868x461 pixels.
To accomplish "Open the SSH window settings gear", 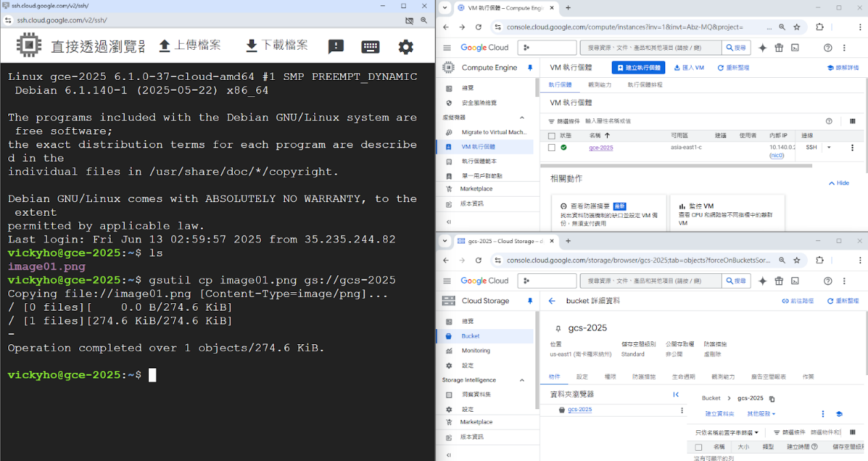I will click(x=406, y=47).
